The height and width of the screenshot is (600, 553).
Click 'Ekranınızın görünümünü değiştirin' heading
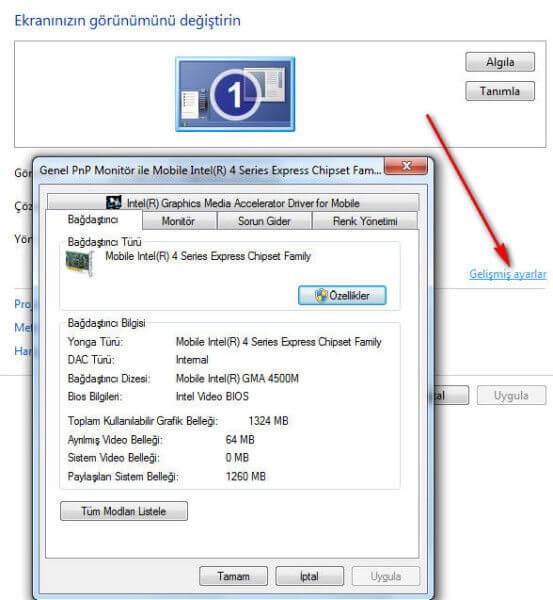tap(127, 20)
